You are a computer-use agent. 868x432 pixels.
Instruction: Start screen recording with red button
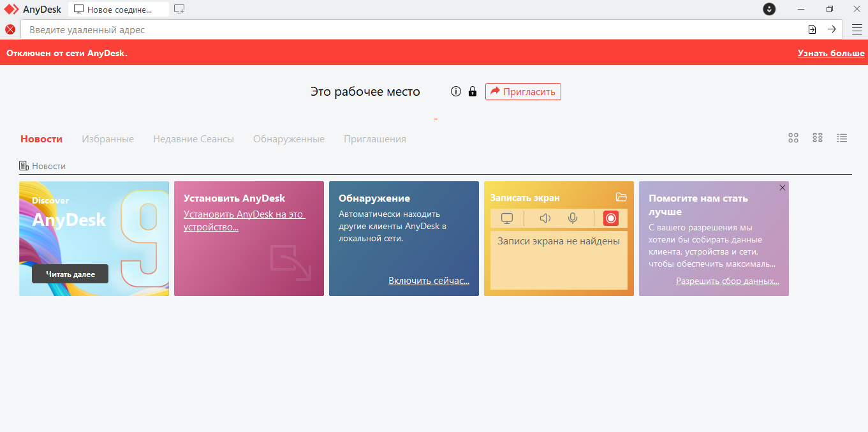pos(610,218)
